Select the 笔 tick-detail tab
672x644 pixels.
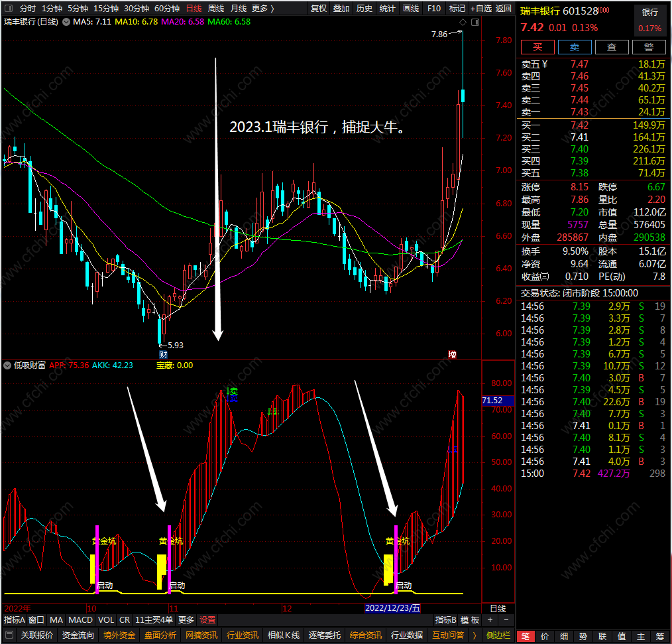pos(526,636)
